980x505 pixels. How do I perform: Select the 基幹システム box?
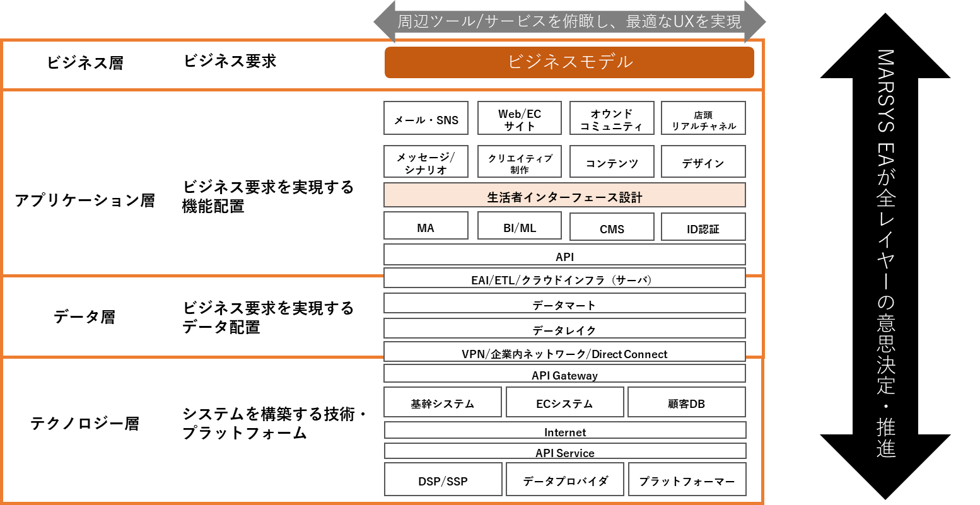tap(443, 403)
